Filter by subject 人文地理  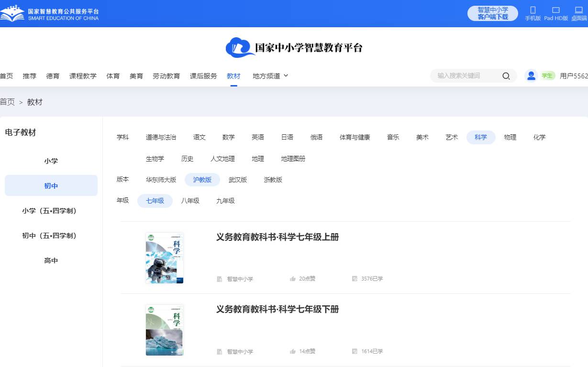(x=222, y=159)
